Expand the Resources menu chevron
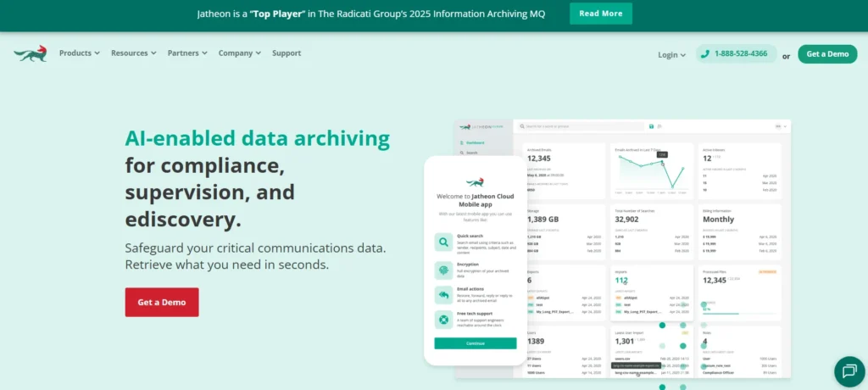The height and width of the screenshot is (390, 868). (154, 53)
